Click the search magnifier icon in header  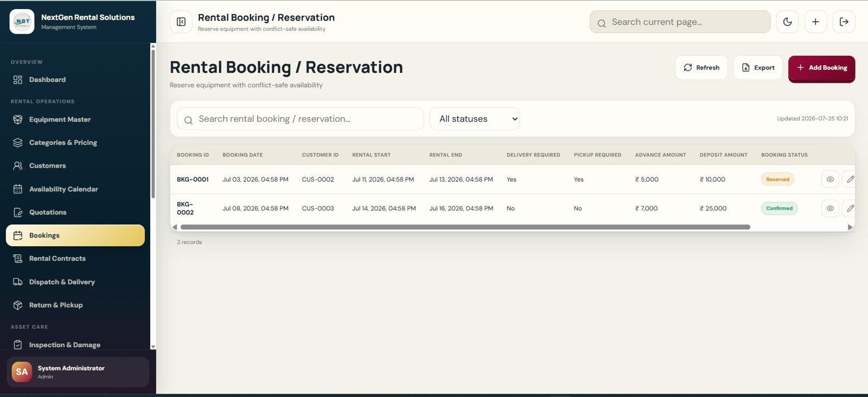[601, 23]
